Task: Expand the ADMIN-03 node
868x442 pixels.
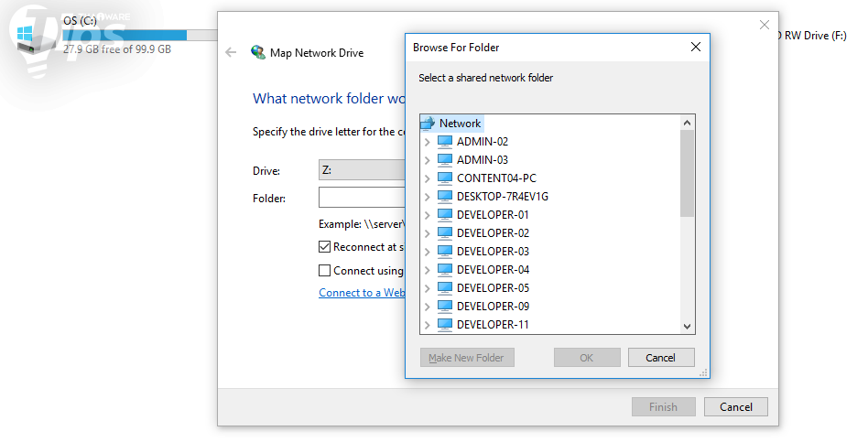Action: pyautogui.click(x=428, y=160)
